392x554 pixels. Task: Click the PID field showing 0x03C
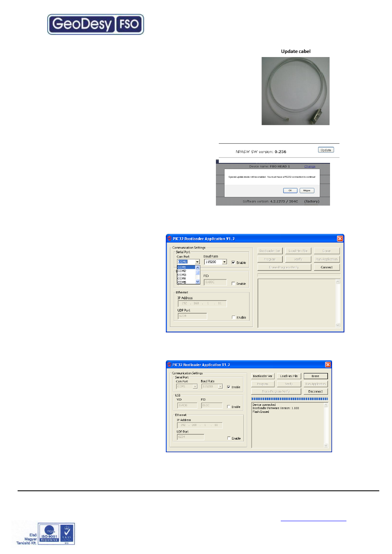point(215,282)
